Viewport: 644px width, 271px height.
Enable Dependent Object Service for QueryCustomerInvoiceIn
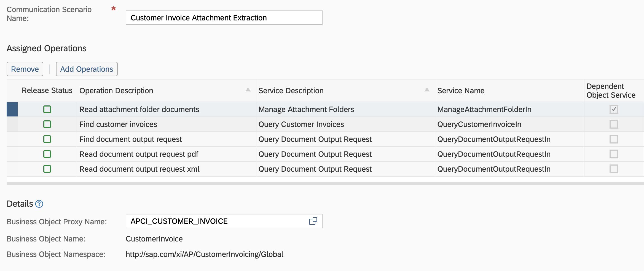tap(614, 124)
